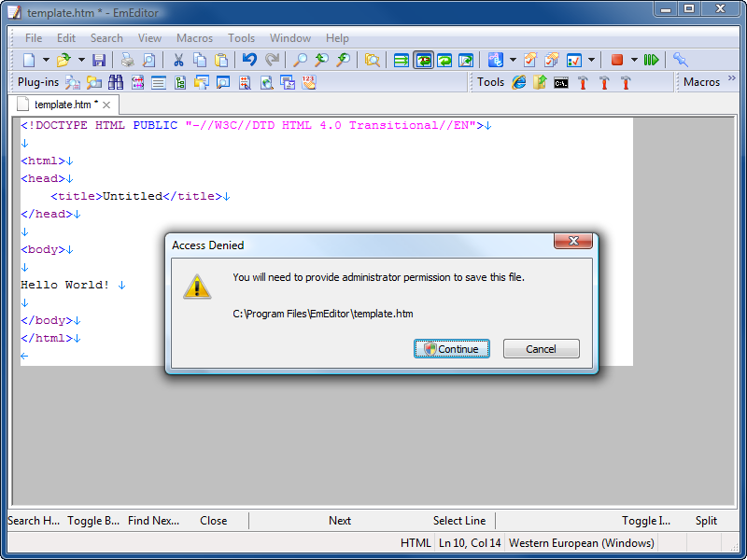Click the red Record/Stop macro button
747x560 pixels.
coord(617,60)
